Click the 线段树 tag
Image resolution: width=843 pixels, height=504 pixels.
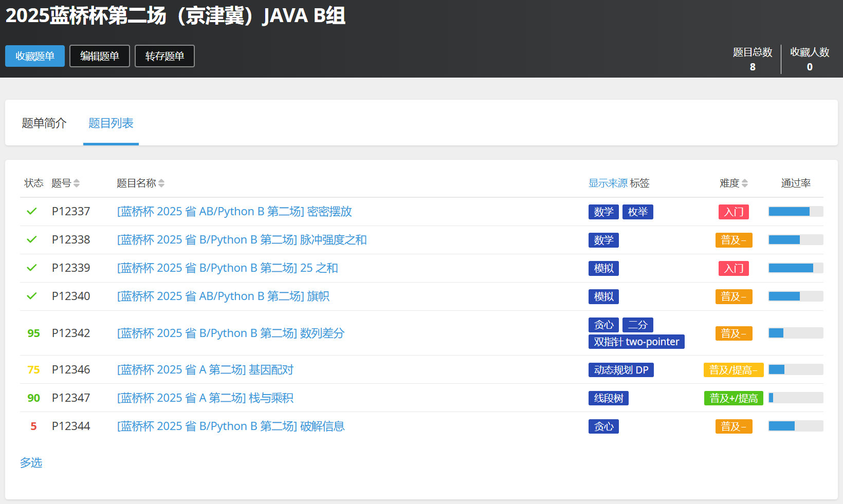coord(609,398)
